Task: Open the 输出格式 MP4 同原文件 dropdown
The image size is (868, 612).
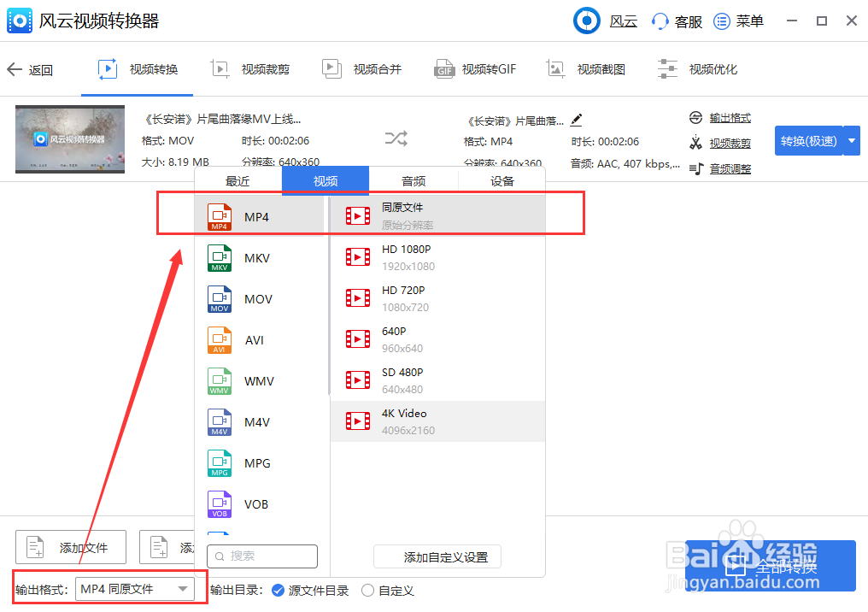Action: click(x=134, y=589)
